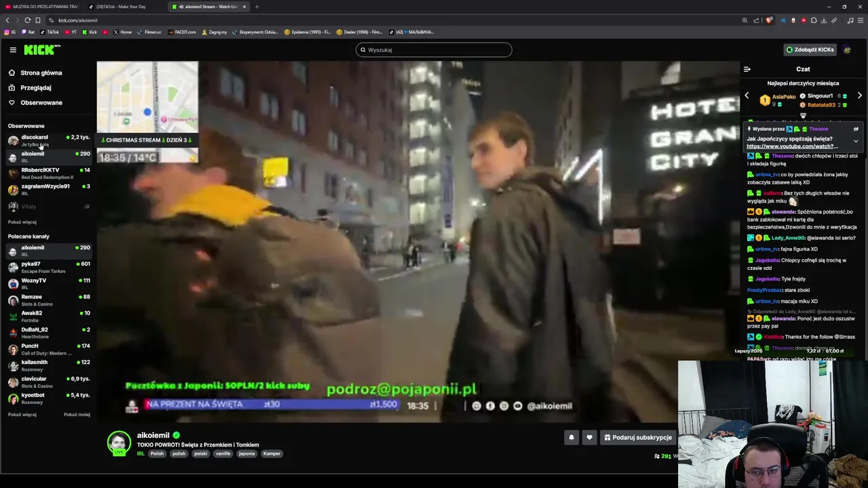Expand the pinned message chevron

[856, 142]
